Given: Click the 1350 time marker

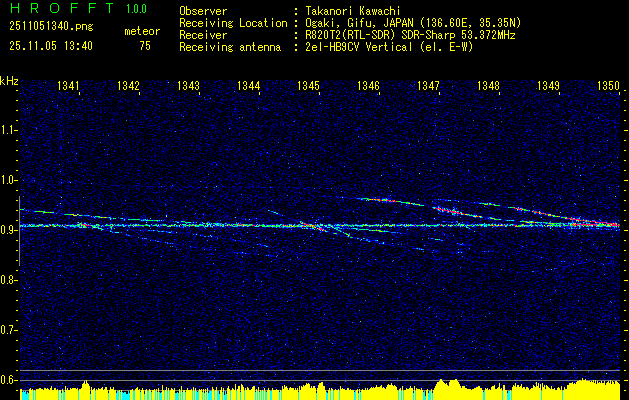Looking at the screenshot, I should (x=608, y=85).
